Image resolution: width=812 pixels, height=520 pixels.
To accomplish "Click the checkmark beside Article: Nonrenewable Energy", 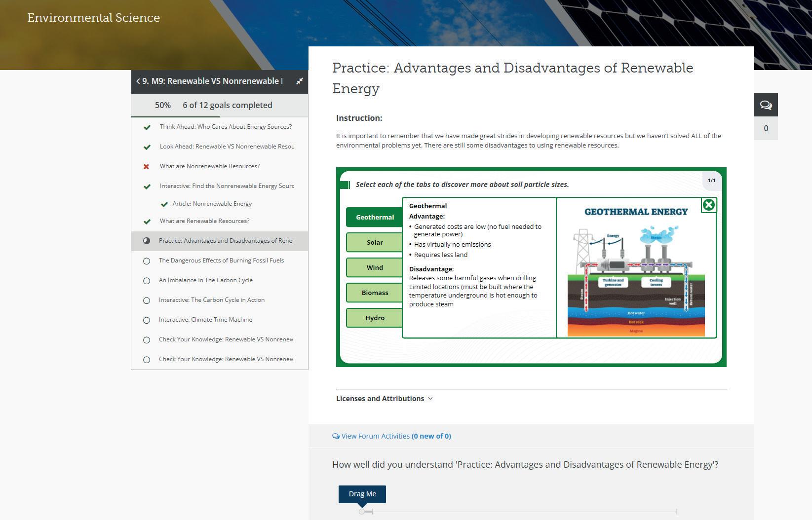I will (x=164, y=204).
